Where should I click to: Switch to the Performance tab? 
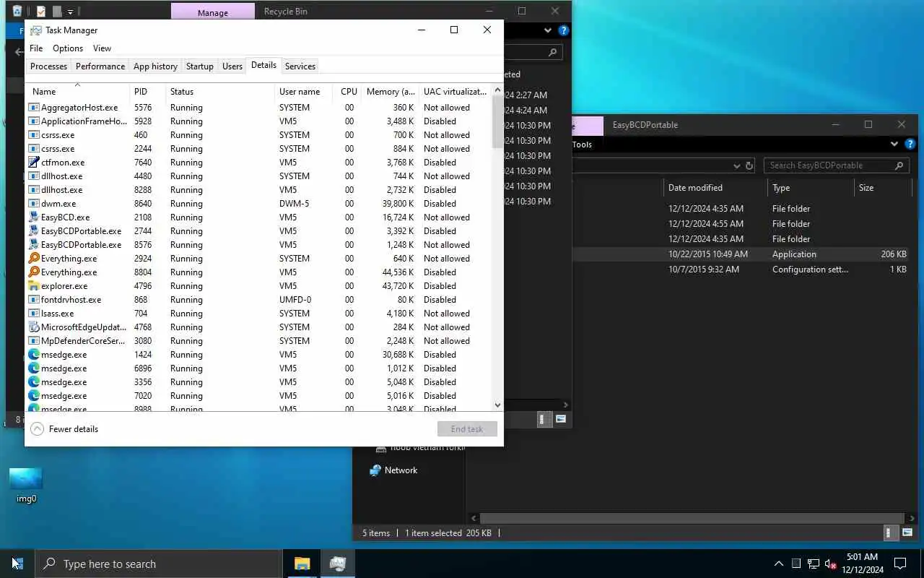(x=100, y=66)
